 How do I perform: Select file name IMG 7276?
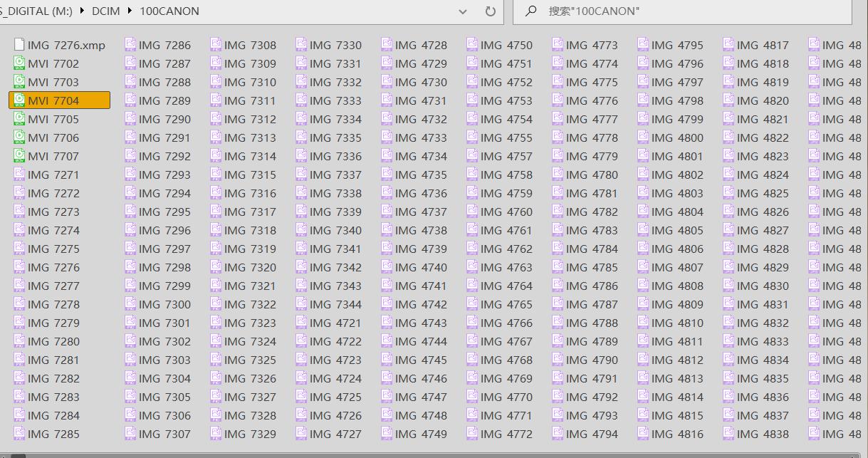click(x=54, y=267)
